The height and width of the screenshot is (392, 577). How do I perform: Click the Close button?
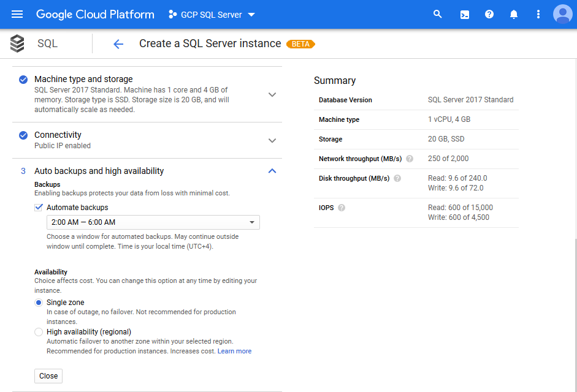tap(48, 376)
